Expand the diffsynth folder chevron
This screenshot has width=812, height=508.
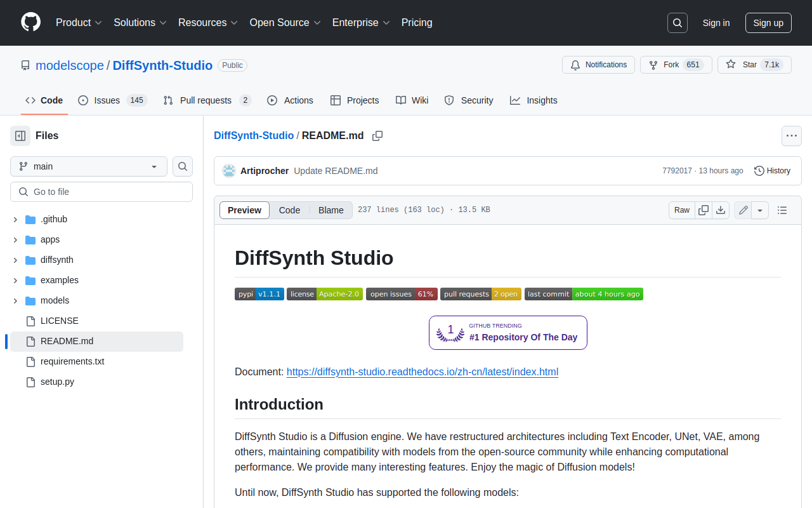coord(15,260)
